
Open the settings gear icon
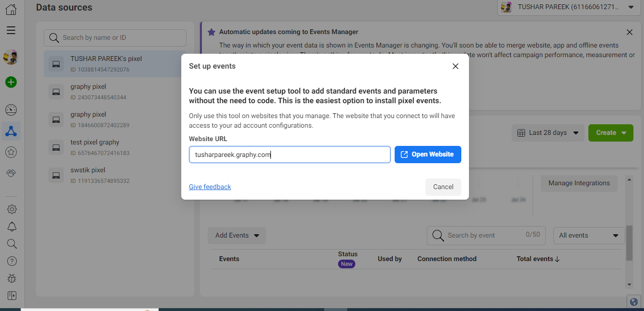tap(12, 209)
